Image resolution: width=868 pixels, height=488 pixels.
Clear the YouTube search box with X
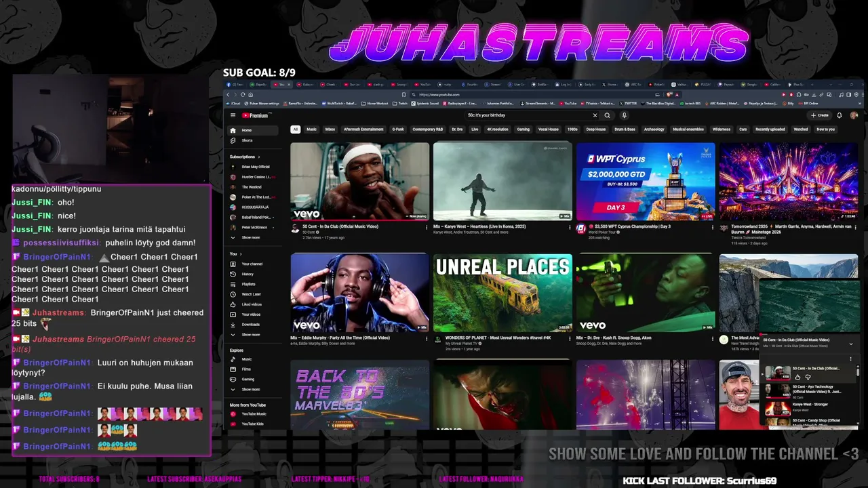pos(595,115)
